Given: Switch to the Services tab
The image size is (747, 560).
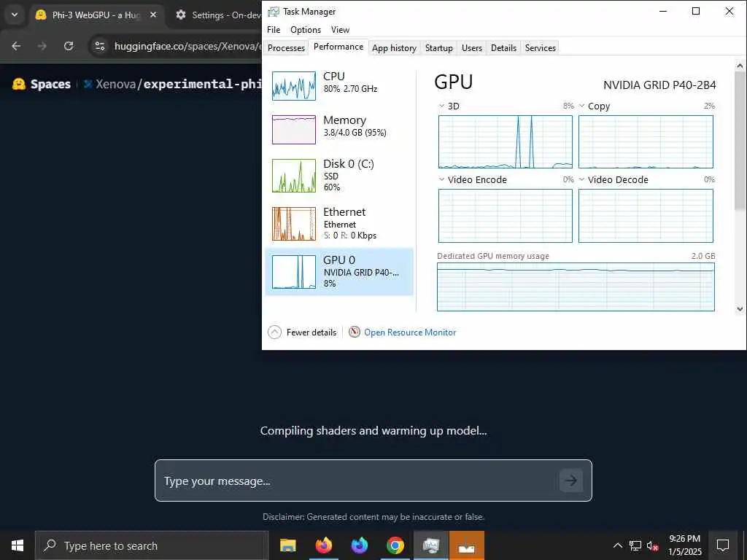Looking at the screenshot, I should [541, 47].
